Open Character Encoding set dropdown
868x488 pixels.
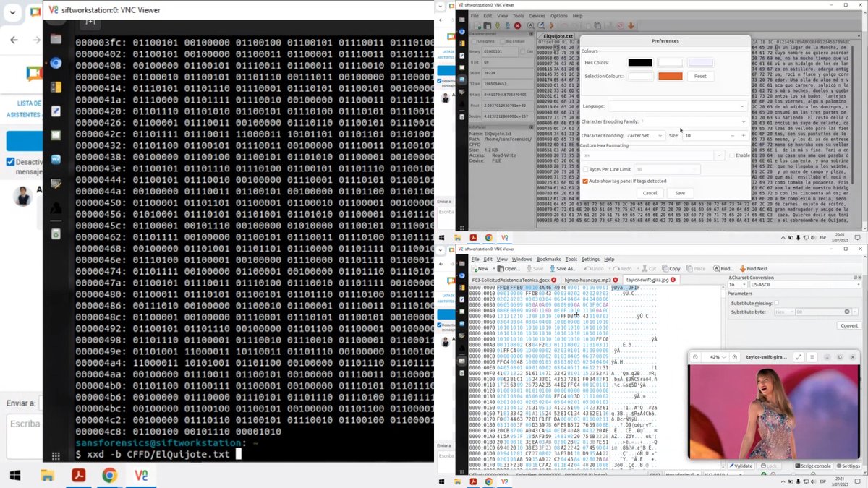(645, 135)
